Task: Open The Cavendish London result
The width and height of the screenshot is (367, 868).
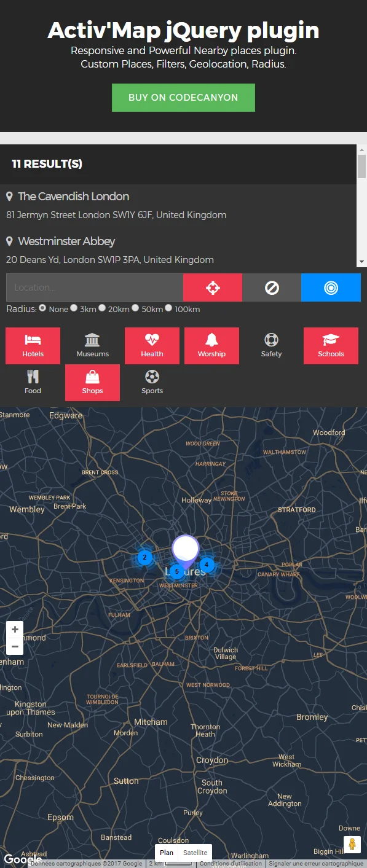Action: click(73, 197)
